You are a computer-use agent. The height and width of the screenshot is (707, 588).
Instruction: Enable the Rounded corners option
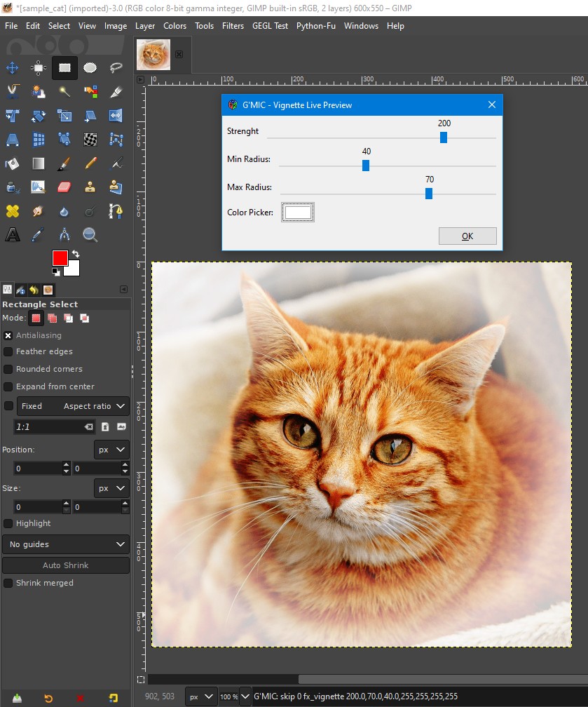click(8, 369)
